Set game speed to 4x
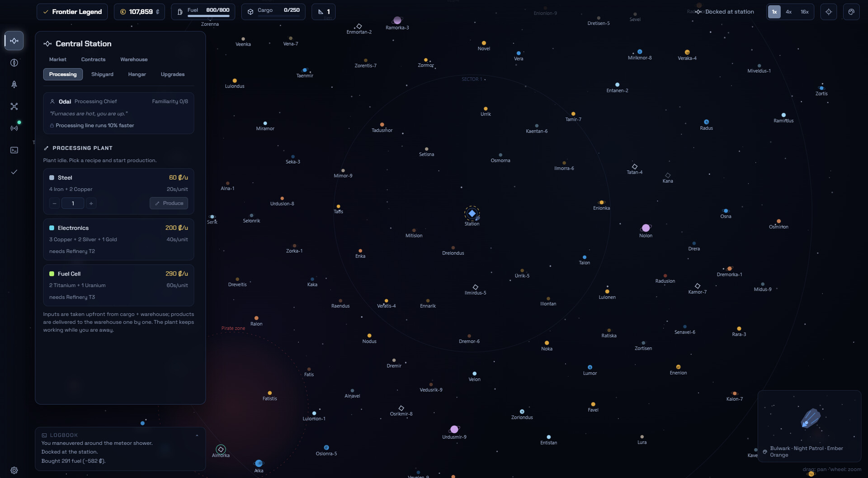The height and width of the screenshot is (478, 868). tap(788, 12)
